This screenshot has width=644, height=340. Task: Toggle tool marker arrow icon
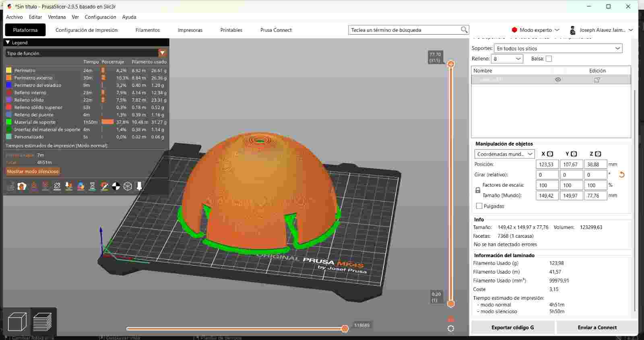click(x=139, y=186)
